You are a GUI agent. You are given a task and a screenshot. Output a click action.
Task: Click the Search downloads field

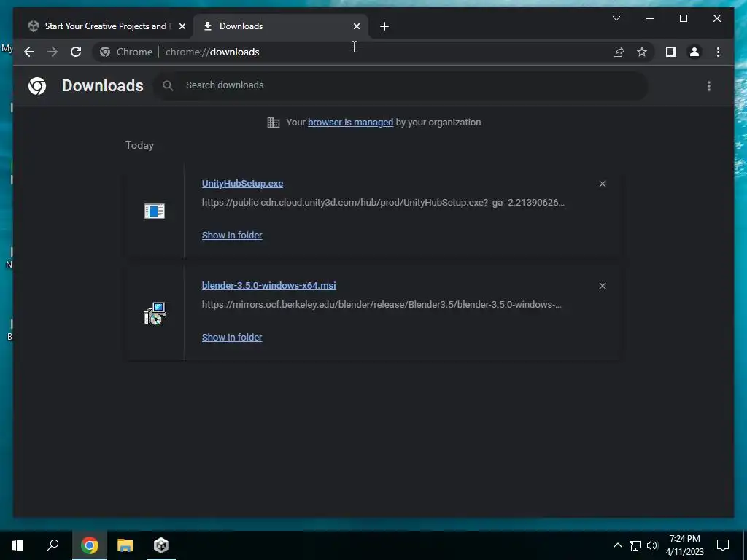pos(400,85)
